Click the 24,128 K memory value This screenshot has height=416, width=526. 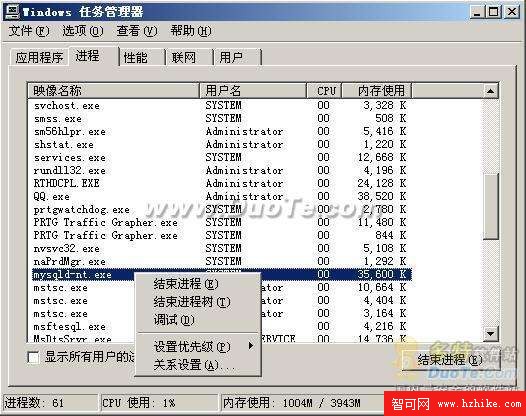tap(382, 184)
